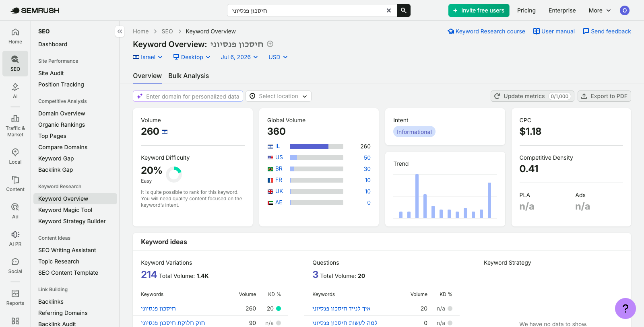Open Traffic & Market section
Screen dimensions: 644x327
click(15, 126)
